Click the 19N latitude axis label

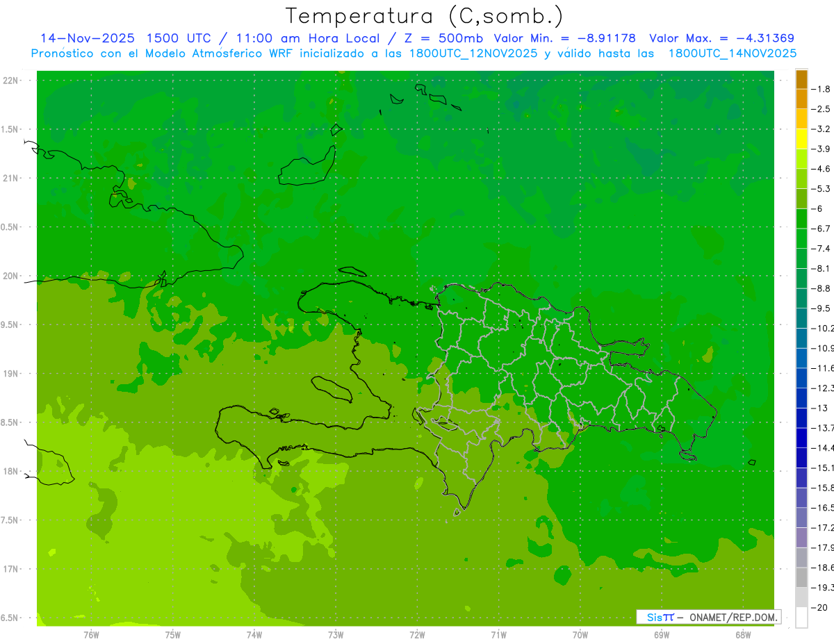12,374
